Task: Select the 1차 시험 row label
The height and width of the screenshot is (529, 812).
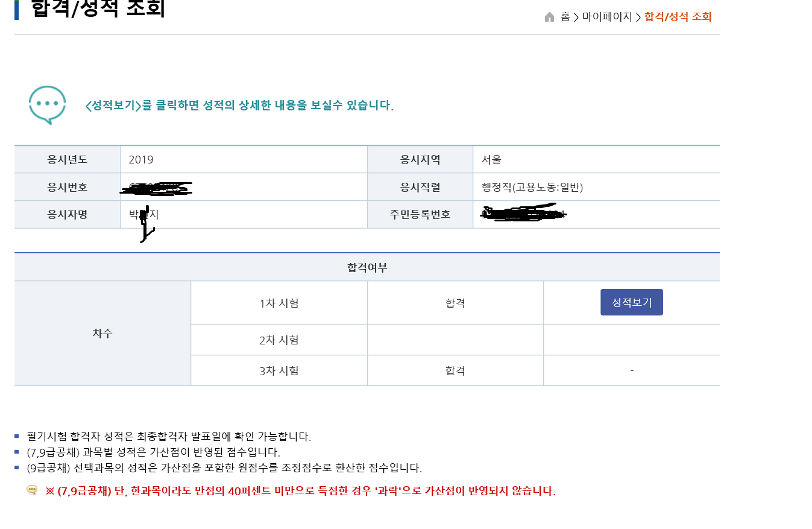Action: coord(279,303)
